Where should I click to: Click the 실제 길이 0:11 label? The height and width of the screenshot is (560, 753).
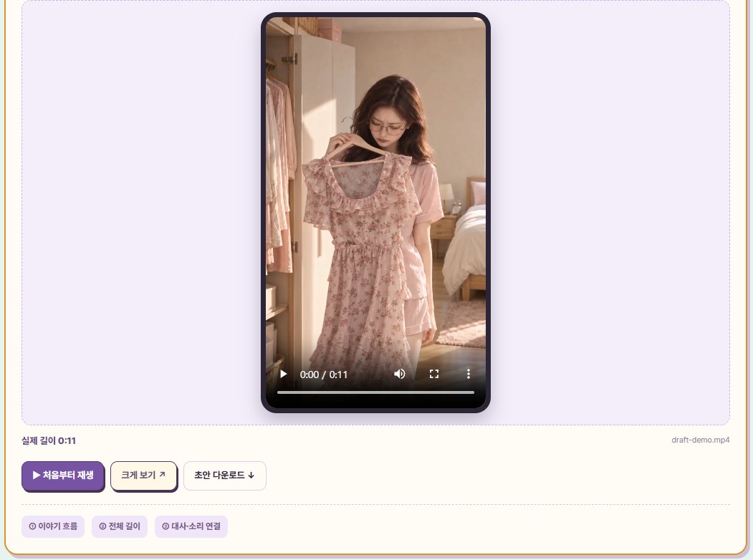pos(49,440)
